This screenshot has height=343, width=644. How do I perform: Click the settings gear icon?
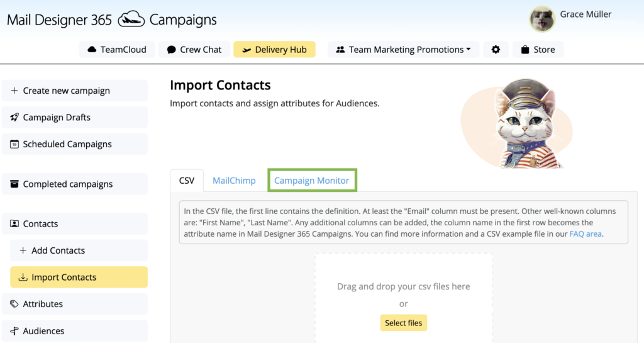point(496,49)
